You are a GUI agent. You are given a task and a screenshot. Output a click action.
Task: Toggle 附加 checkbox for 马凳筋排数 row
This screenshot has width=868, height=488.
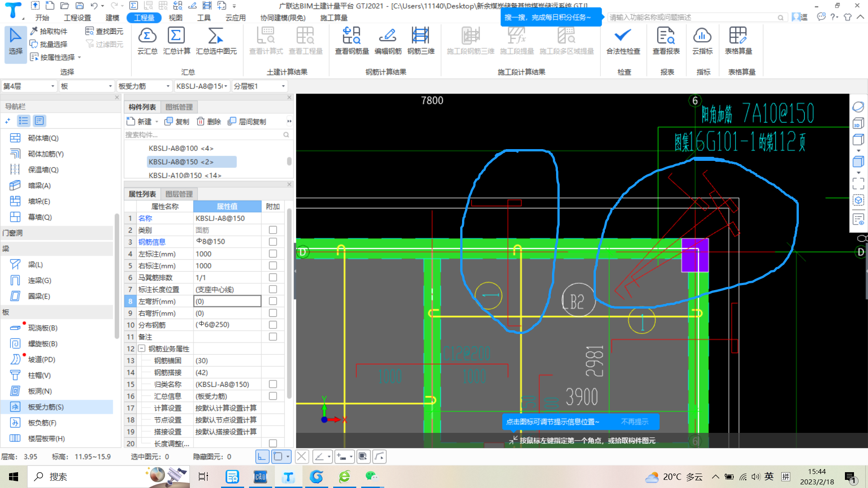tap(273, 277)
